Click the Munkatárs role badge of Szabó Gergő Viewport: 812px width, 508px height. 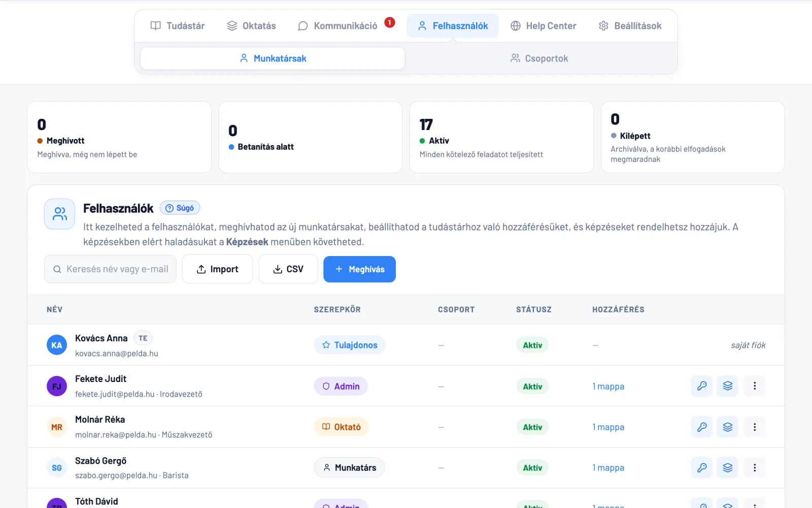coord(349,467)
